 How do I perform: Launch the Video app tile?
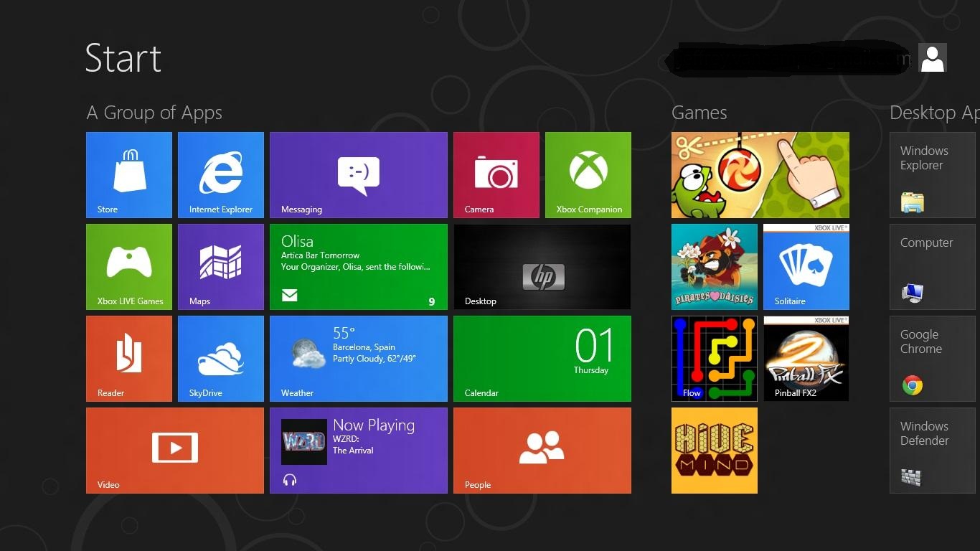[x=175, y=451]
